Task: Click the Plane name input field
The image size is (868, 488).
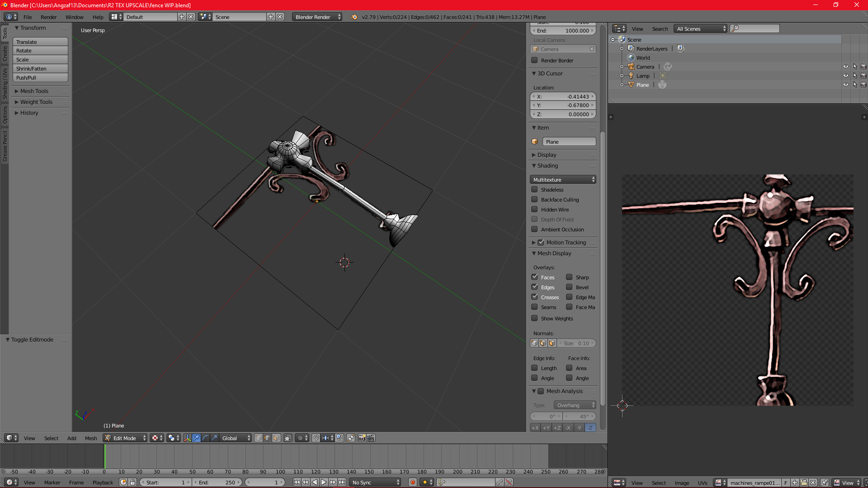Action: 569,141
